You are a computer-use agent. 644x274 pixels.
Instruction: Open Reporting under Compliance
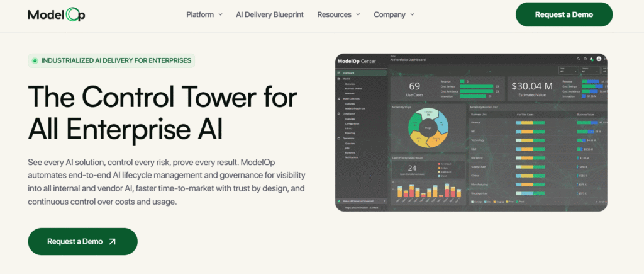[x=350, y=133]
